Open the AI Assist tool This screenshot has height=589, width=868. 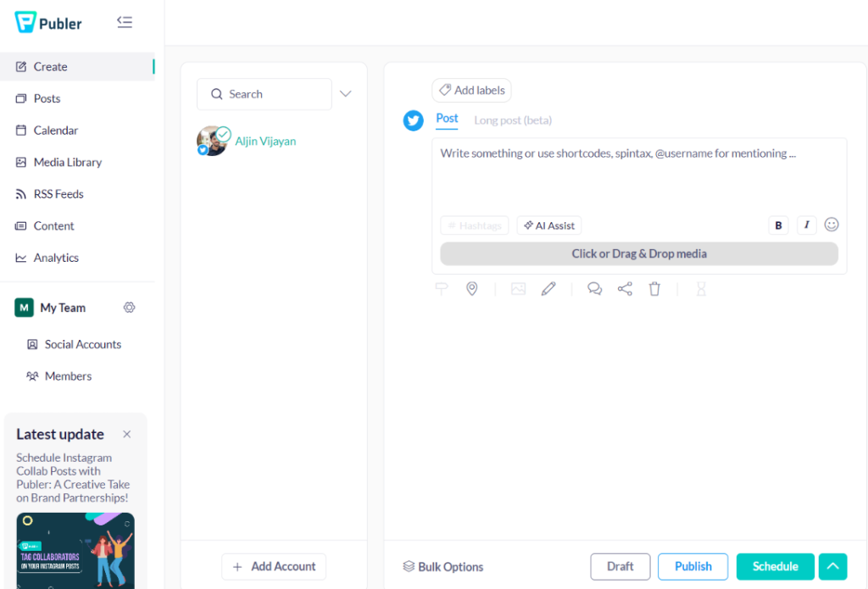pos(548,225)
